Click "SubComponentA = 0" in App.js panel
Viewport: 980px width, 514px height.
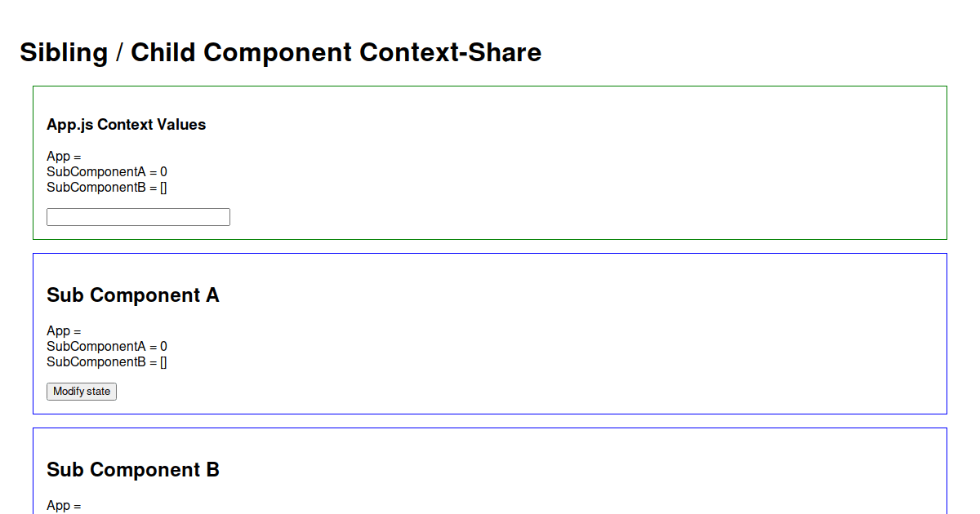pos(107,172)
